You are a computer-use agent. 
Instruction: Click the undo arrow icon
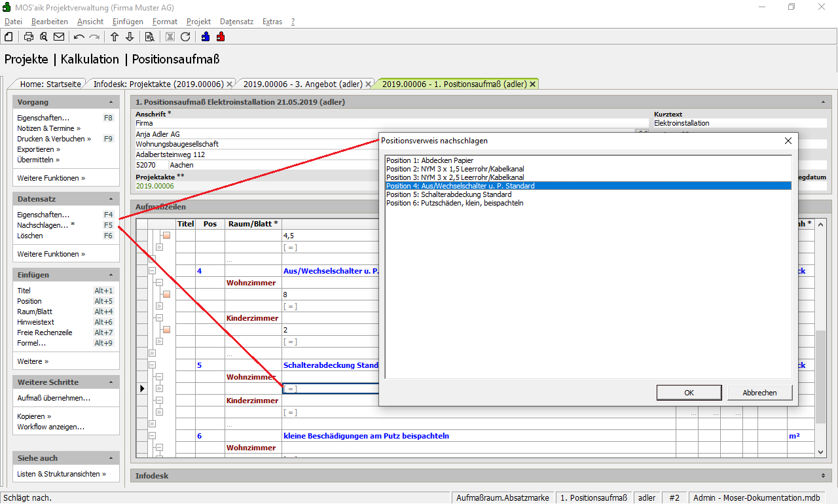79,37
